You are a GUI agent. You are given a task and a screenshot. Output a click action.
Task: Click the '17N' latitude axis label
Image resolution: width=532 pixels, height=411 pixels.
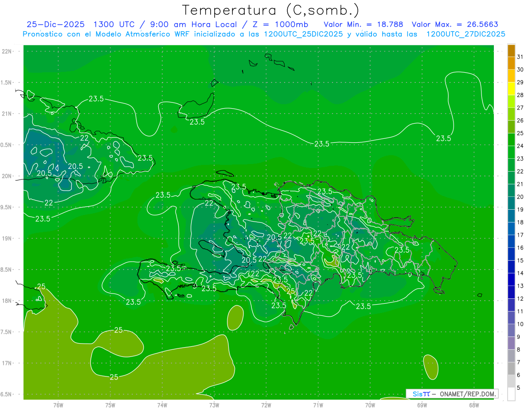pyautogui.click(x=8, y=363)
